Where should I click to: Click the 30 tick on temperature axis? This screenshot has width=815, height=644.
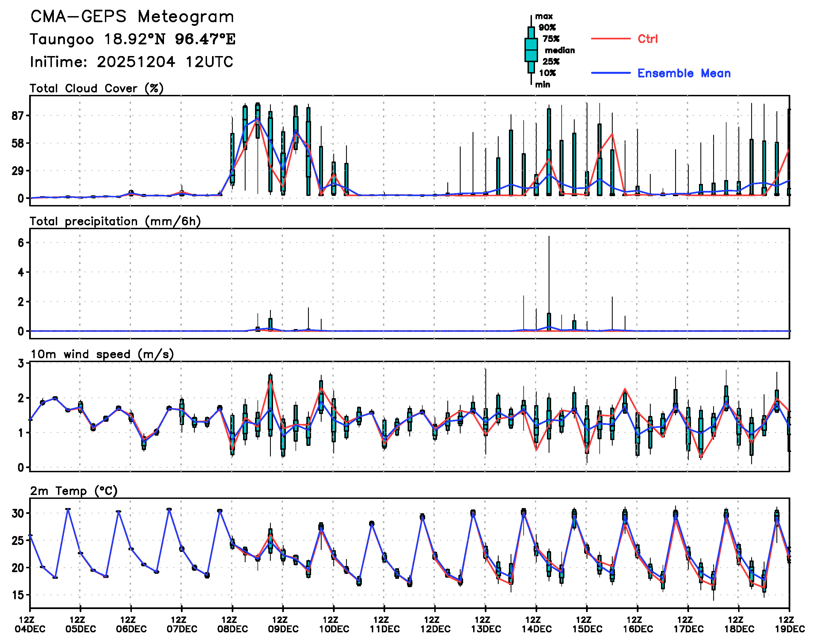click(17, 513)
